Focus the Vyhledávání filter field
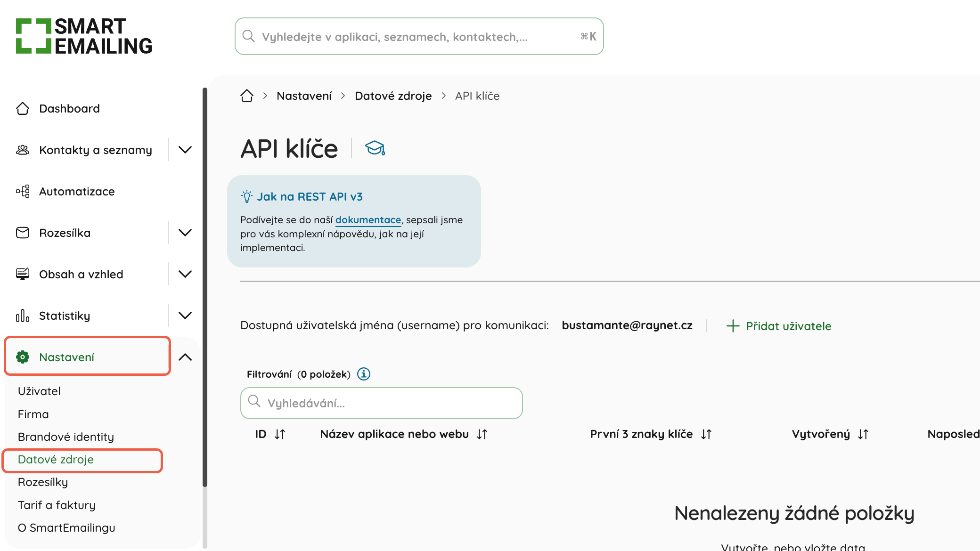This screenshot has width=980, height=551. click(x=382, y=403)
